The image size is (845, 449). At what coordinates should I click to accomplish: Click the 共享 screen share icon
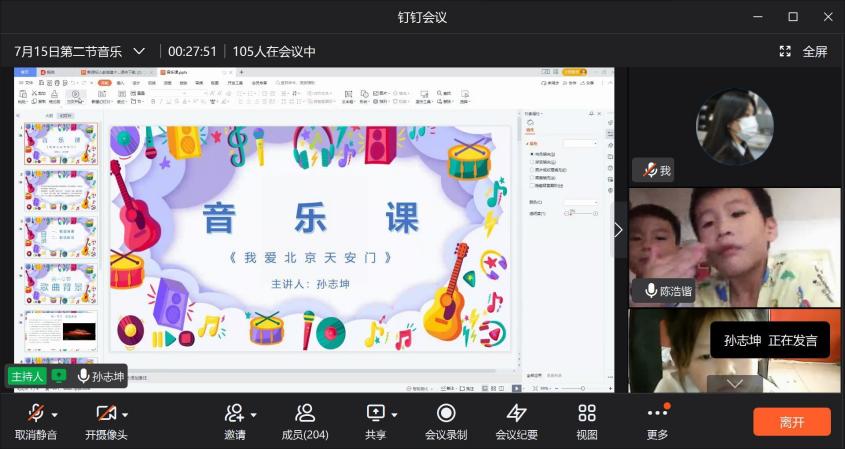[375, 413]
